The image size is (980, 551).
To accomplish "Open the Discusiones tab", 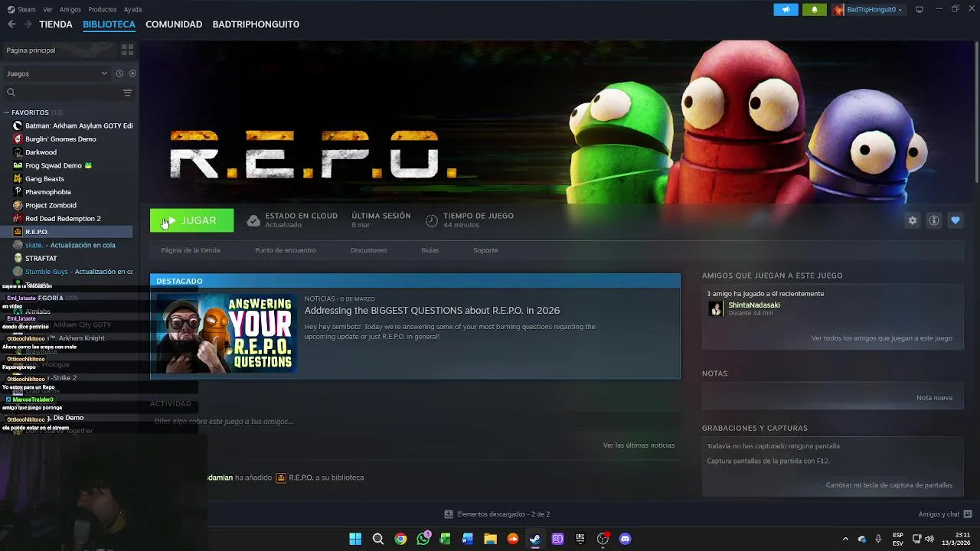I will pyautogui.click(x=368, y=250).
